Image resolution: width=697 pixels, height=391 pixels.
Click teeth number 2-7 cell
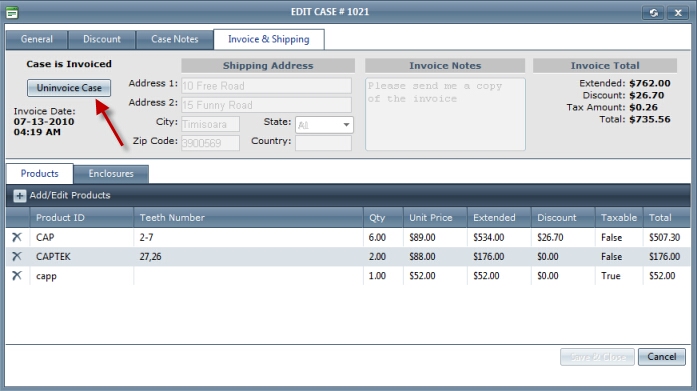tap(248, 237)
